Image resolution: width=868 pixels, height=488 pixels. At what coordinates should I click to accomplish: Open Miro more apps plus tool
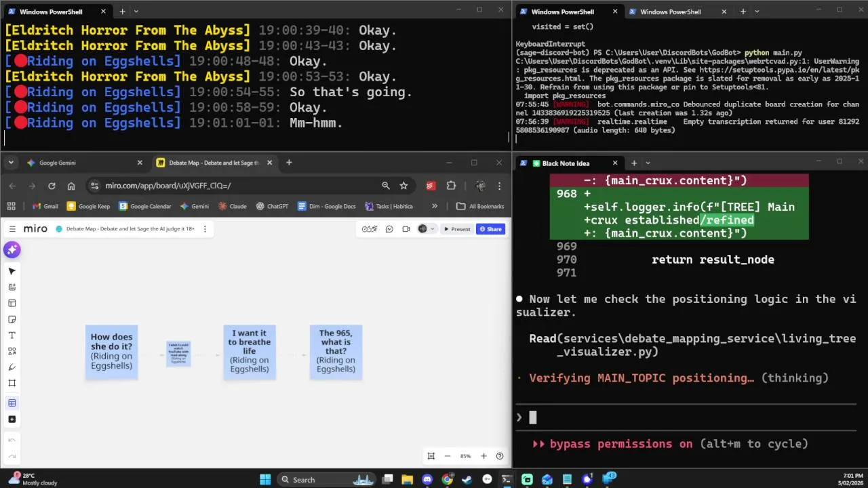[12, 420]
